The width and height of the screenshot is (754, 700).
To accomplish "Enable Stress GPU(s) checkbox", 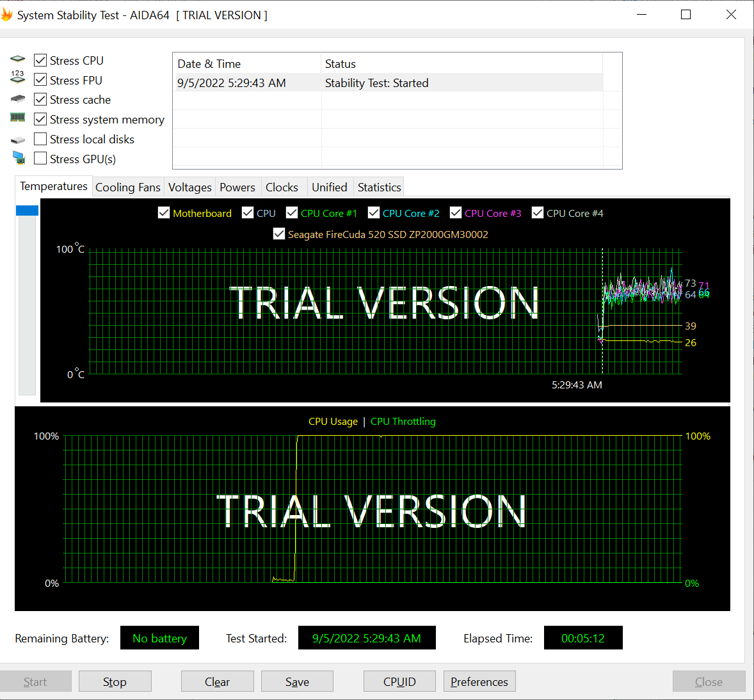I will click(x=40, y=159).
